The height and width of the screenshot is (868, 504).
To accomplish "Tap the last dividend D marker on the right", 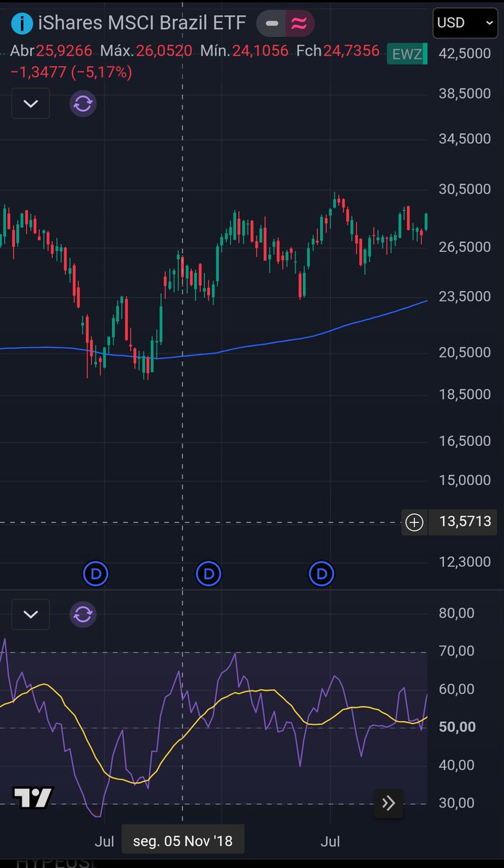I will pyautogui.click(x=322, y=574).
